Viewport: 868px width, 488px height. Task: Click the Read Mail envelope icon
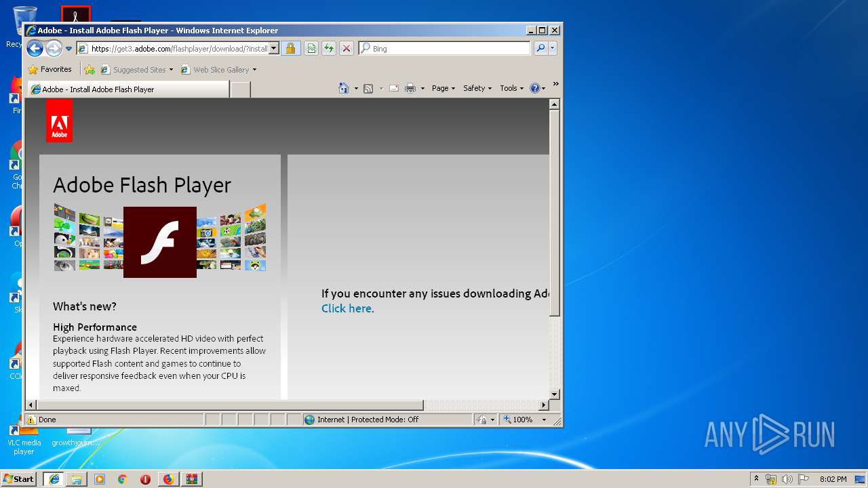point(394,88)
